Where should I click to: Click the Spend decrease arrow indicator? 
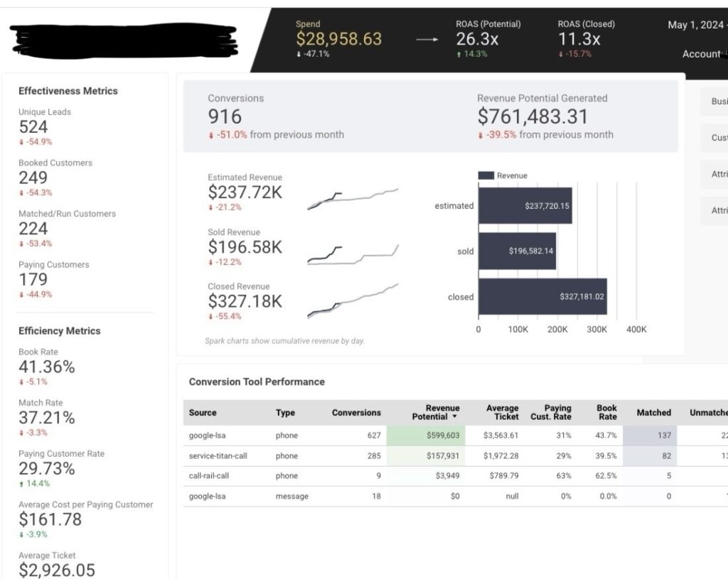pyautogui.click(x=299, y=54)
